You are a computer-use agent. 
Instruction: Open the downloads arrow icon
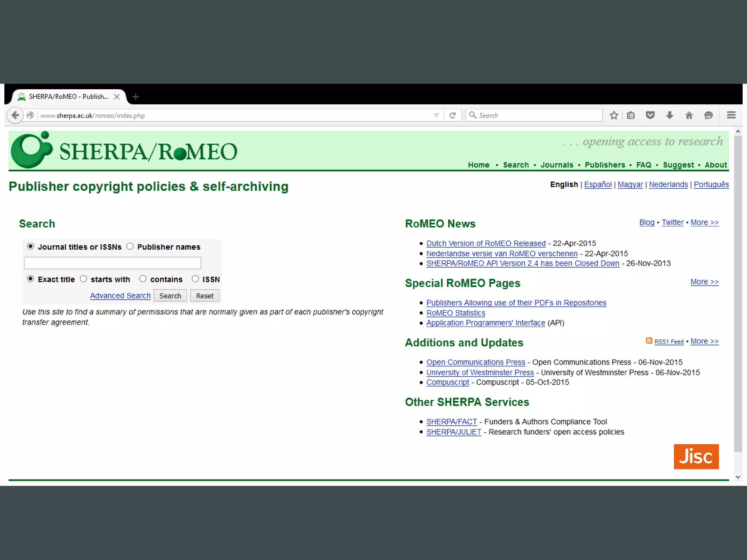click(x=669, y=115)
